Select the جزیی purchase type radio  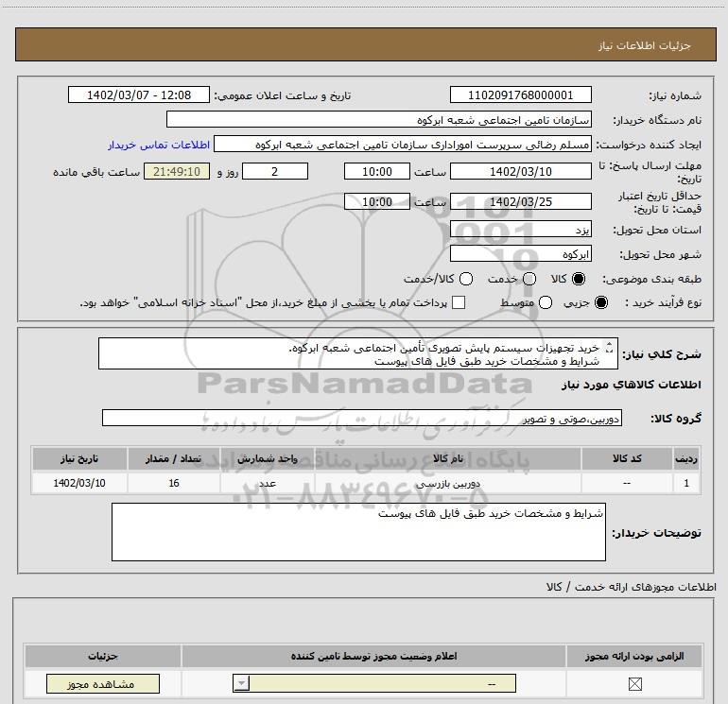click(x=601, y=302)
